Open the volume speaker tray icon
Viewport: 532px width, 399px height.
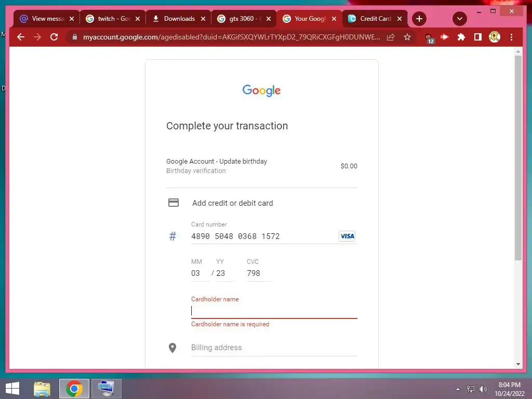[483, 389]
